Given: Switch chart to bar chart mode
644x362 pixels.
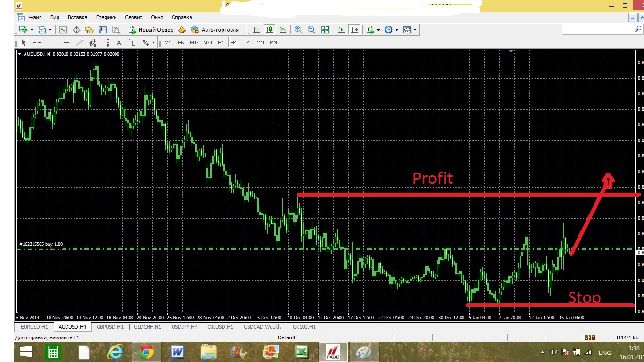Looking at the screenshot, I should click(x=256, y=30).
